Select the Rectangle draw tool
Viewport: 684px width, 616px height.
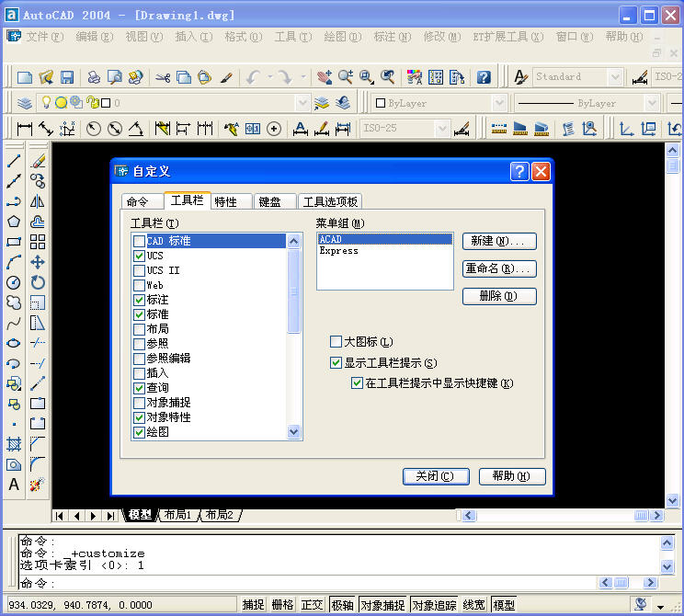(x=14, y=242)
